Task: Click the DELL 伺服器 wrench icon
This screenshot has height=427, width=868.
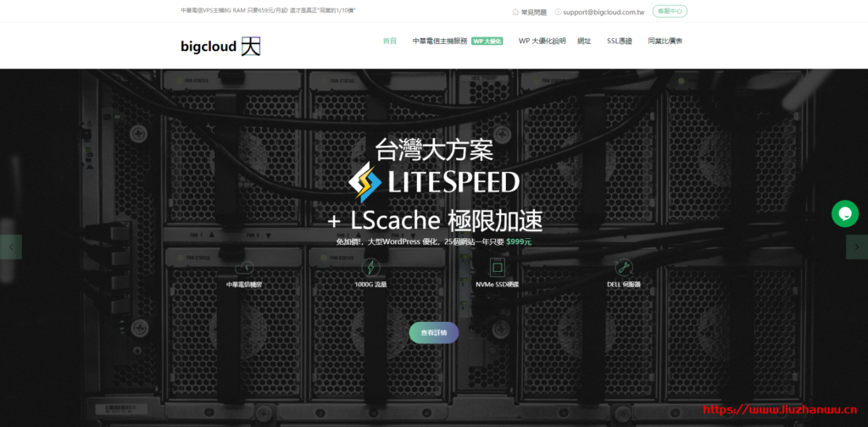Action: pyautogui.click(x=624, y=268)
